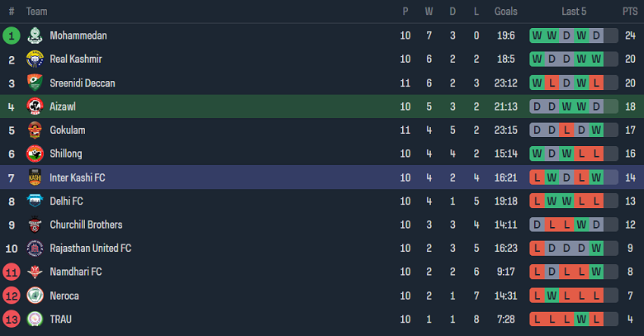Click the Mohammedan club crest icon
644x336 pixels.
pos(35,35)
